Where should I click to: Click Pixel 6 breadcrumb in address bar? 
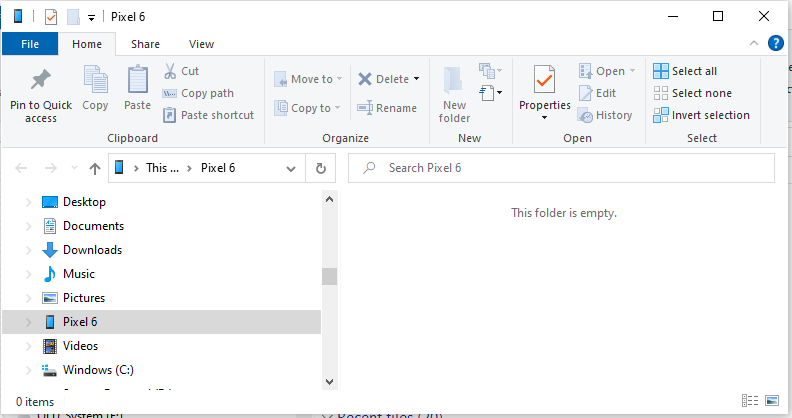pyautogui.click(x=218, y=168)
